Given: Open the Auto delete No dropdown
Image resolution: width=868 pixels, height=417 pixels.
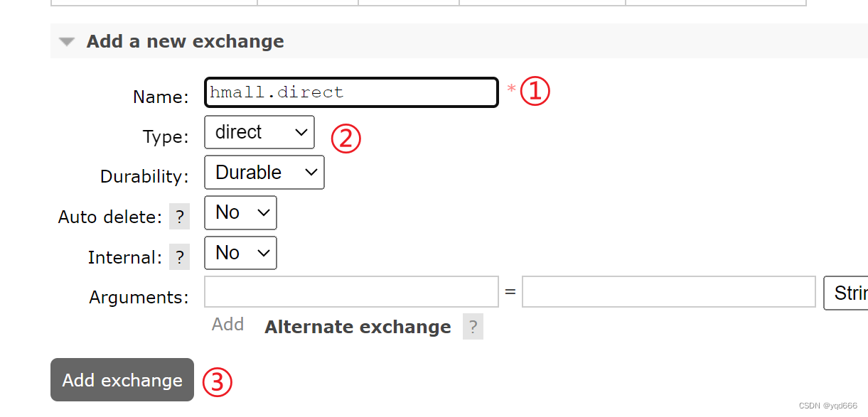Looking at the screenshot, I should tap(240, 212).
